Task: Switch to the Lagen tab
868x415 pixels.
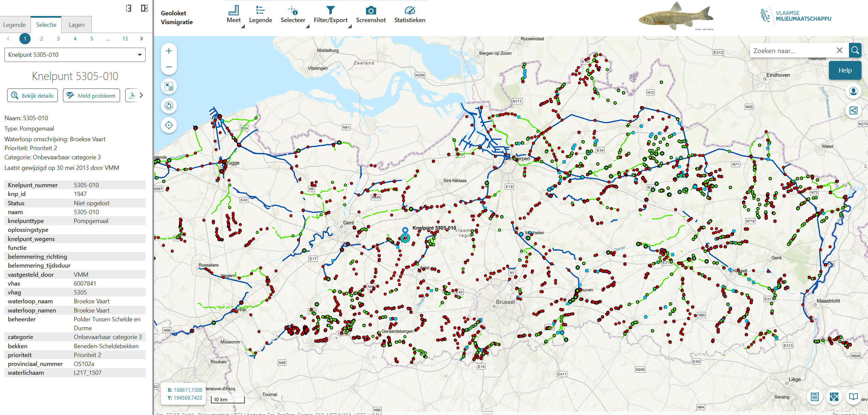Action: (77, 25)
